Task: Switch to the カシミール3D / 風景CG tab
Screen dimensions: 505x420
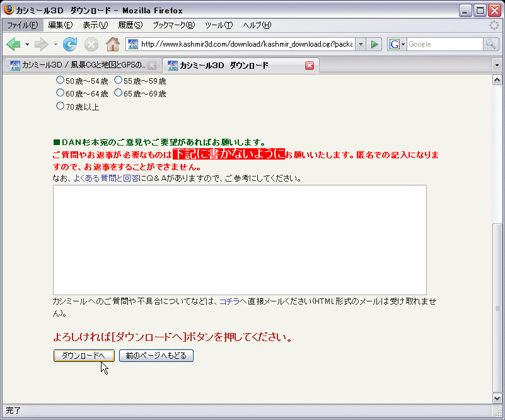Action: tap(83, 66)
